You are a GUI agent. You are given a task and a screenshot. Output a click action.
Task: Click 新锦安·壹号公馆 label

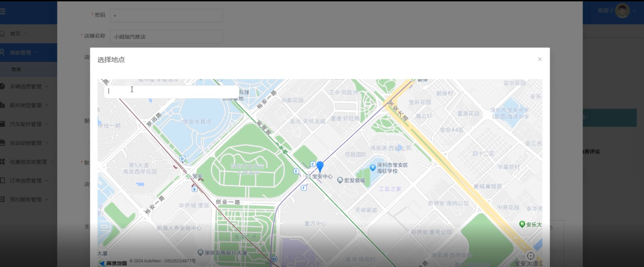pos(431,232)
